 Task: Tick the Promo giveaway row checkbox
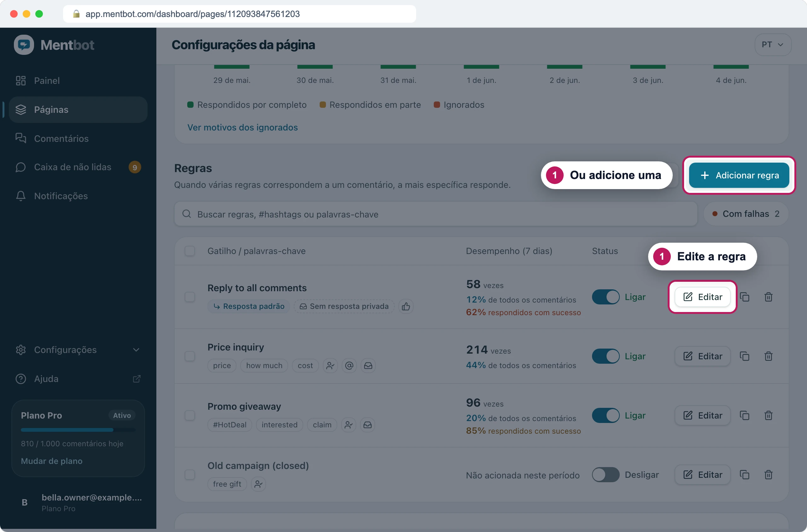(190, 415)
